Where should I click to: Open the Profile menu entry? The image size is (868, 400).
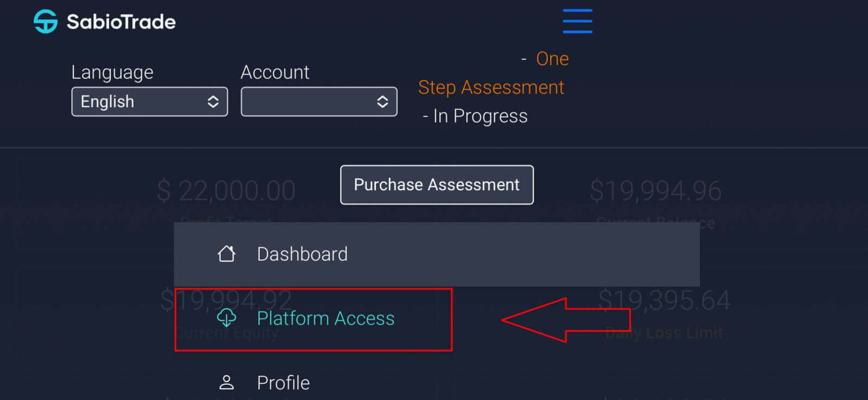click(283, 382)
